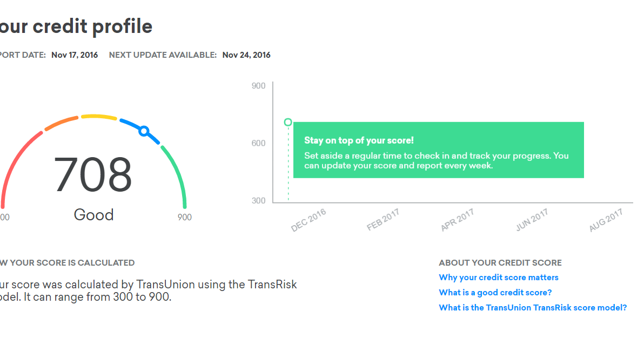Click the FEB 2017 axis label
This screenshot has height=338, width=644.
(x=383, y=220)
